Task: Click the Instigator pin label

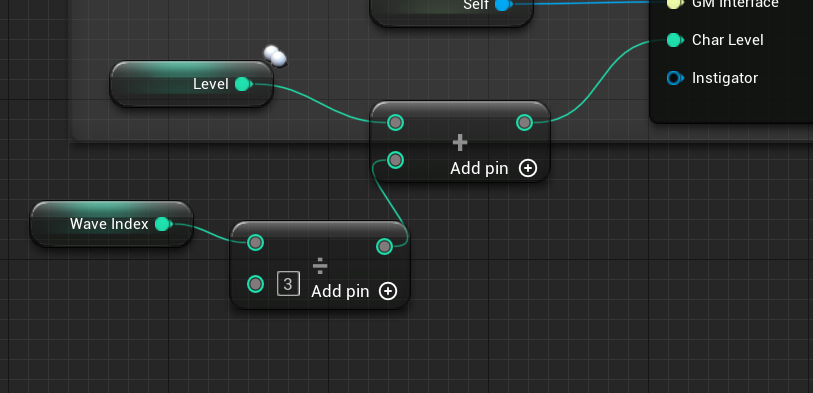Action: [x=725, y=78]
